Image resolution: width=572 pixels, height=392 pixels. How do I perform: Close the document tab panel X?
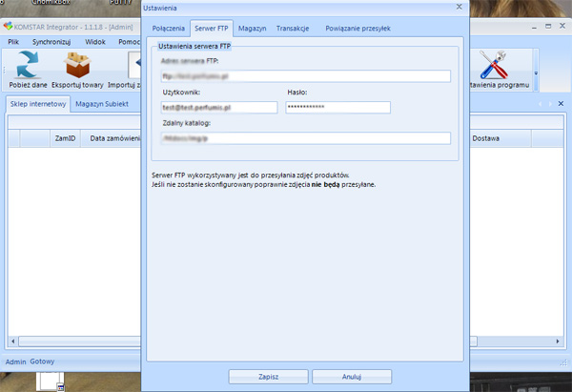[562, 104]
